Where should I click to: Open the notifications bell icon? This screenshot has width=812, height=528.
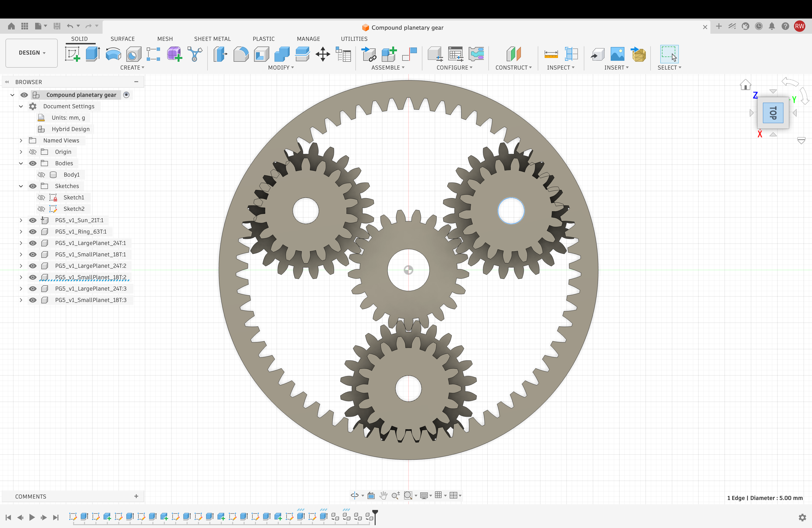[x=772, y=26]
